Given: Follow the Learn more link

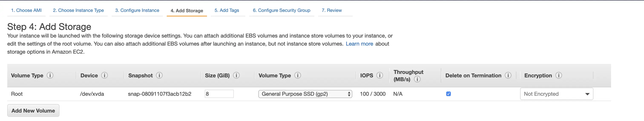Looking at the screenshot, I should pos(359,44).
